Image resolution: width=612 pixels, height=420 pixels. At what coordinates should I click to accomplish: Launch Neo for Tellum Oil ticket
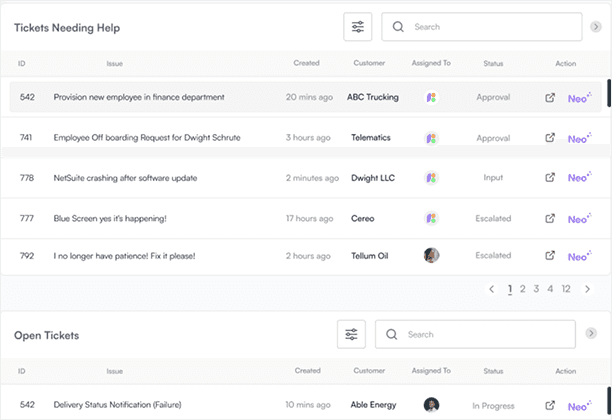[580, 256]
